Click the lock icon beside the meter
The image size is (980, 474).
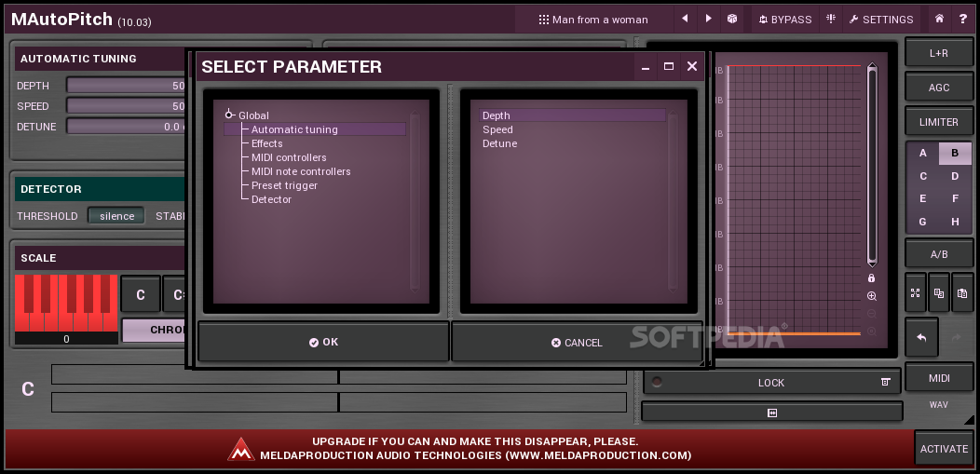[871, 278]
